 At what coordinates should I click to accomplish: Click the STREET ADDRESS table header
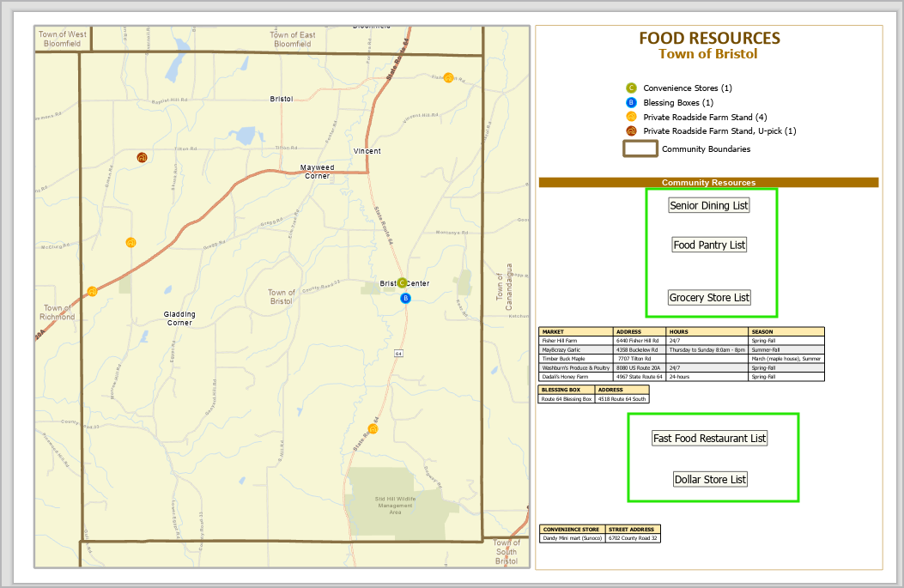pyautogui.click(x=633, y=529)
